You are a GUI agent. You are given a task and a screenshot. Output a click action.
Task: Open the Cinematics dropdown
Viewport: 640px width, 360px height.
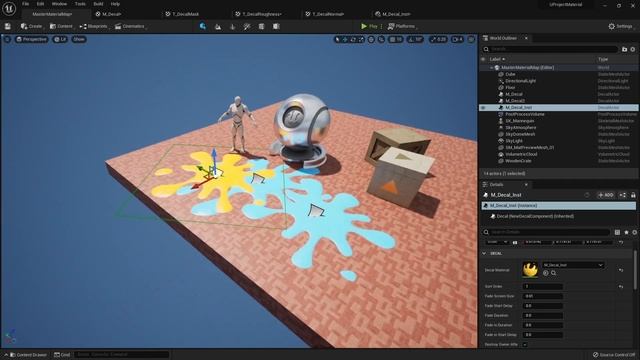pyautogui.click(x=130, y=27)
